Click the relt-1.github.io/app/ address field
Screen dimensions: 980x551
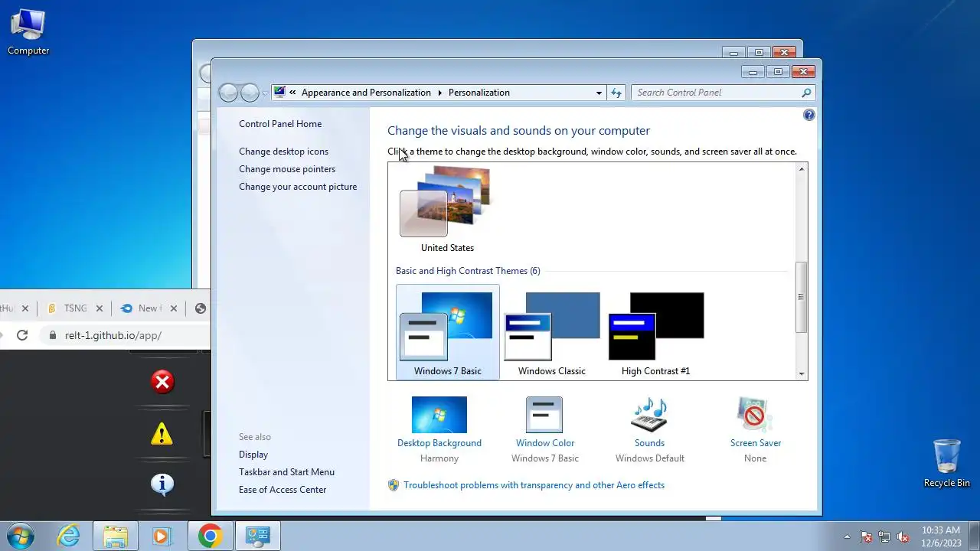tap(113, 335)
